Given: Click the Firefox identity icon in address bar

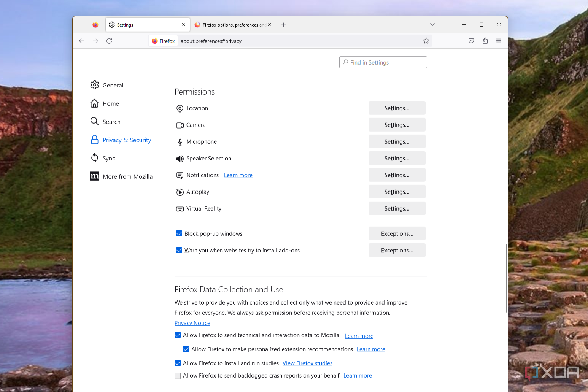Looking at the screenshot, I should pyautogui.click(x=155, y=41).
